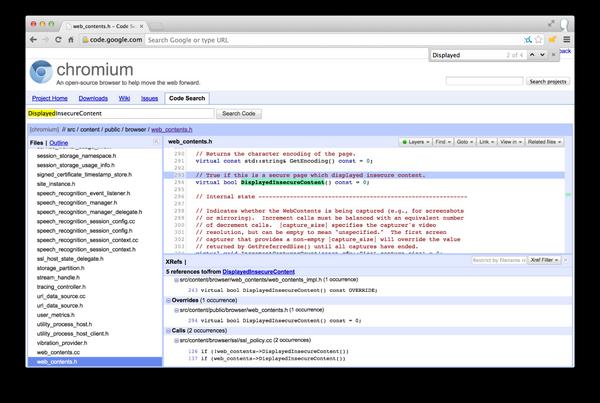Viewport: 600px width, 403px height.
Task: Open Chrome hamburger menu
Action: click(567, 39)
